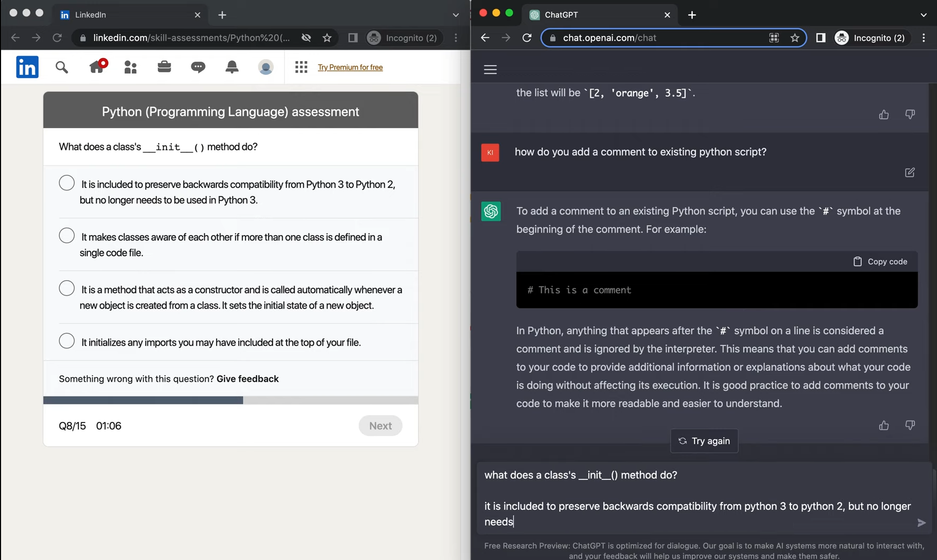Screen dimensions: 937x560
Task: Click Try Premium for free link
Action: tap(350, 67)
